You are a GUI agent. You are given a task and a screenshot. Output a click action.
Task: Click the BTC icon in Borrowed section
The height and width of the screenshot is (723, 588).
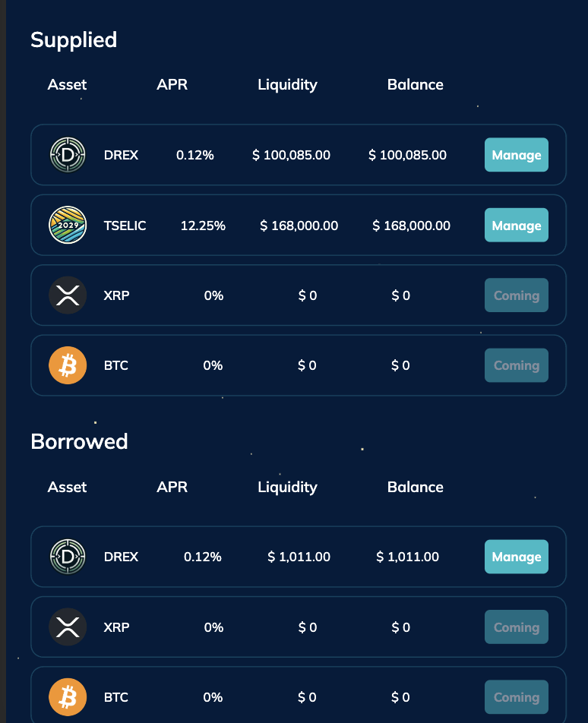pos(68,696)
